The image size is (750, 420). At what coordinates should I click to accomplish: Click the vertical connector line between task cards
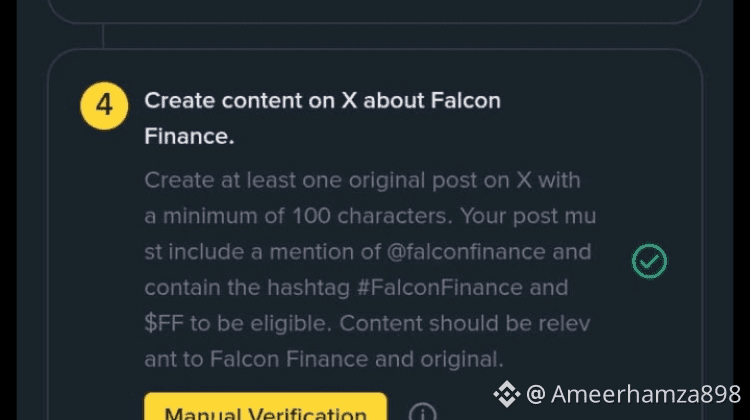point(103,36)
